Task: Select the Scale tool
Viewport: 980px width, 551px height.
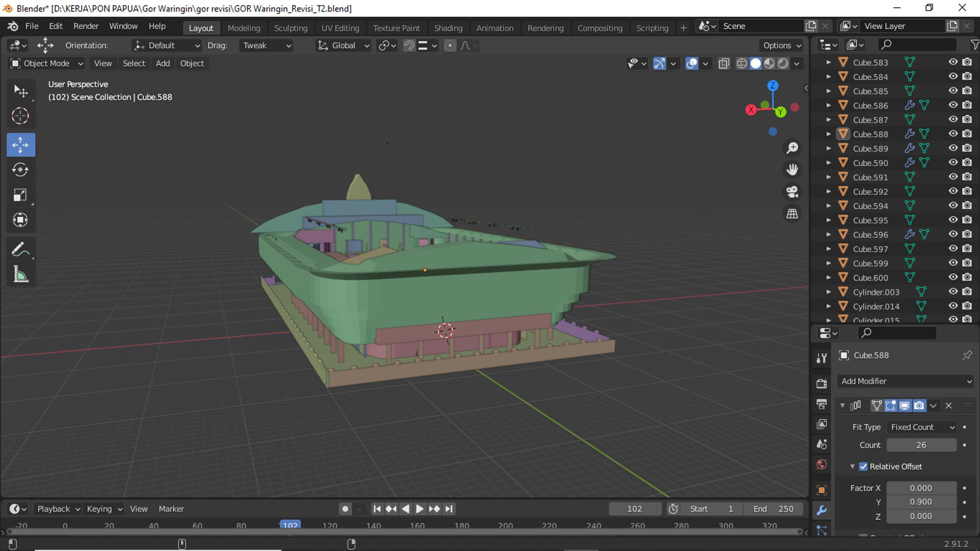Action: (20, 195)
